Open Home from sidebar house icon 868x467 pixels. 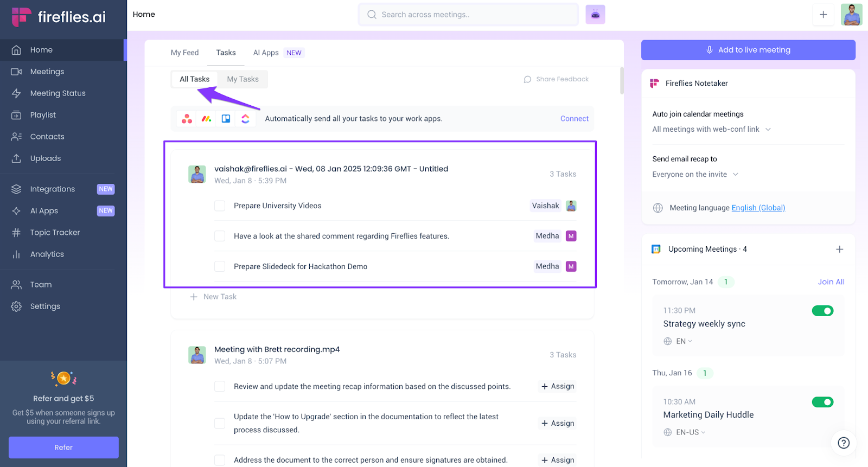pos(16,50)
